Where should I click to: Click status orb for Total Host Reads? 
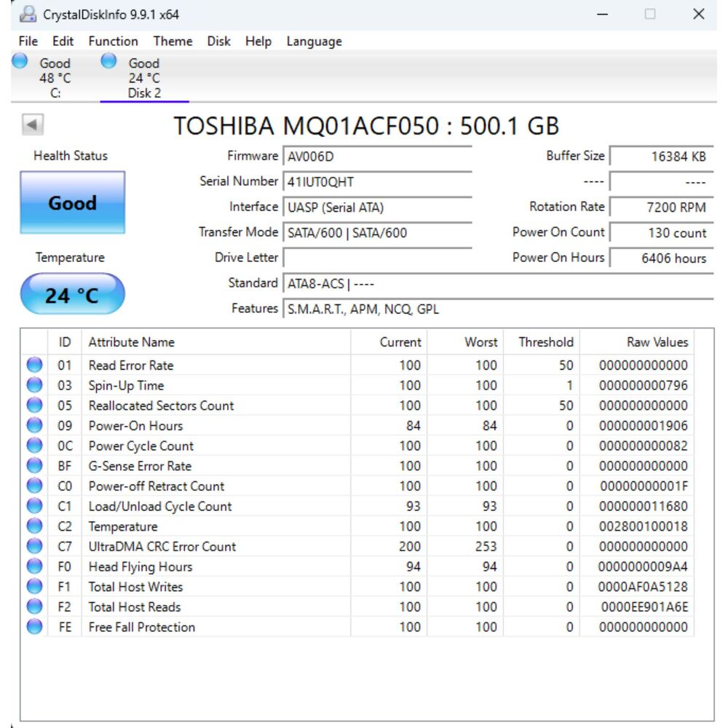click(x=34, y=606)
